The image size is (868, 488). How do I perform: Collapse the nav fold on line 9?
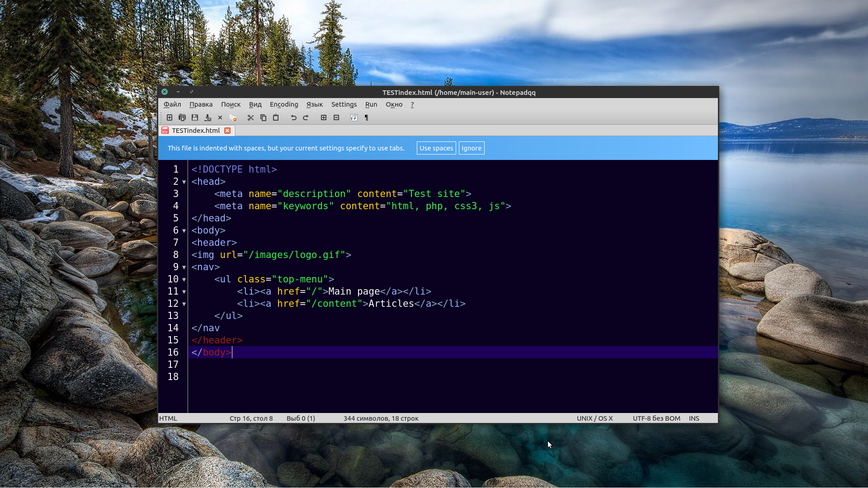pos(184,267)
